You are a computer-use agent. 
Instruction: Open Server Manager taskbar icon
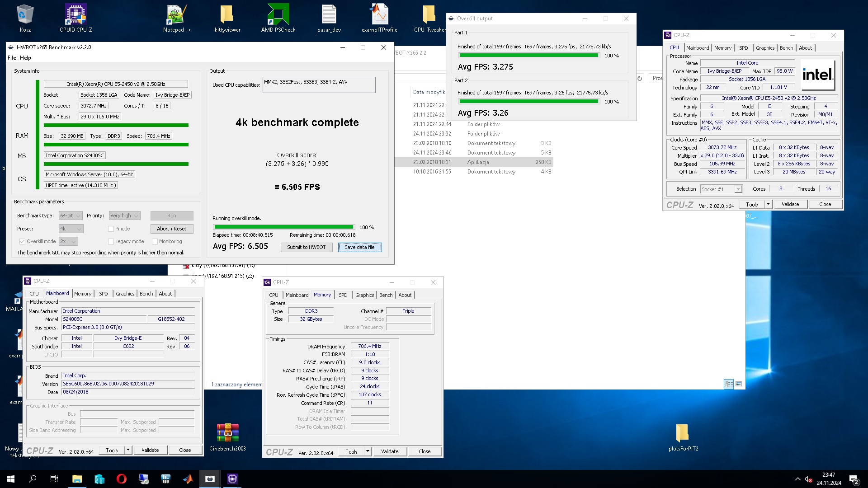pyautogui.click(x=99, y=479)
